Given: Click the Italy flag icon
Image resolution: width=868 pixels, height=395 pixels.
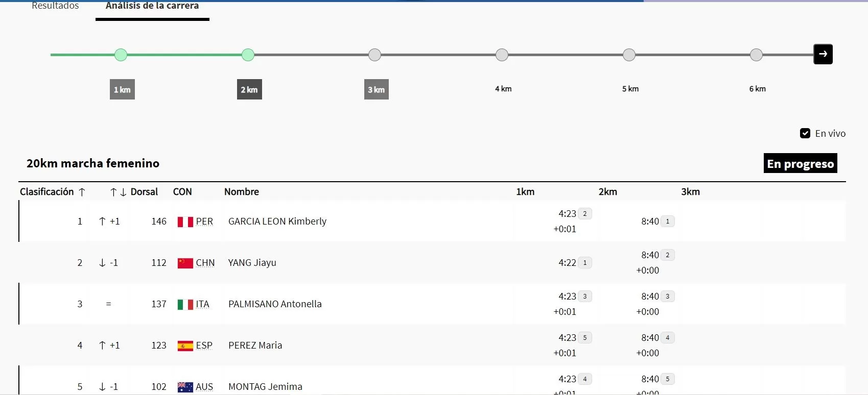Looking at the screenshot, I should (185, 304).
